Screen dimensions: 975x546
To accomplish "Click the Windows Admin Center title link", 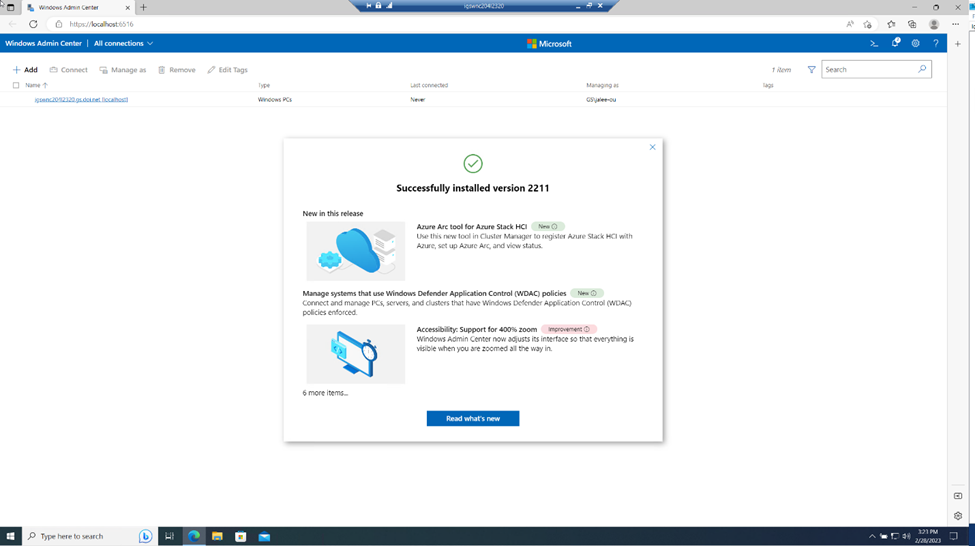I will (44, 44).
